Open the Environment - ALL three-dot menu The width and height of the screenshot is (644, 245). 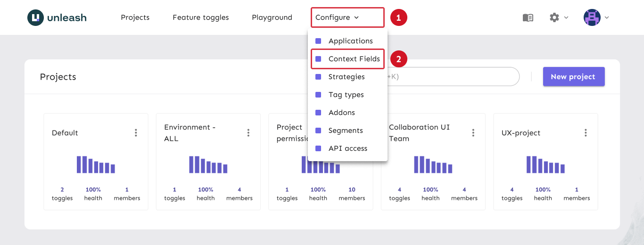pyautogui.click(x=248, y=133)
